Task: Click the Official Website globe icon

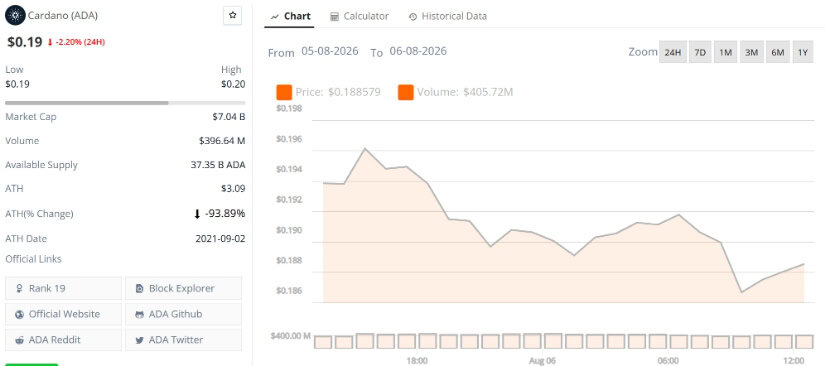Action: tap(19, 314)
